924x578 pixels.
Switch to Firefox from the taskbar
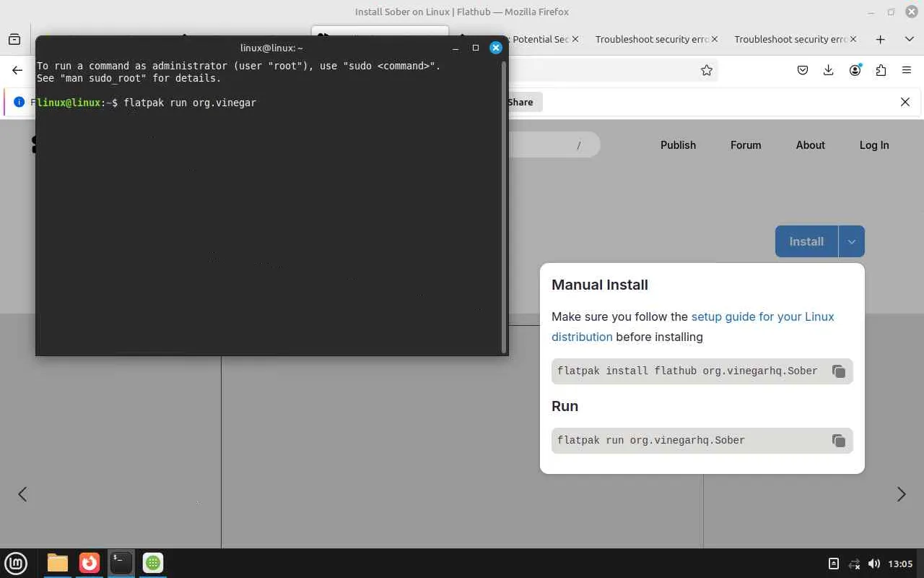pos(90,563)
